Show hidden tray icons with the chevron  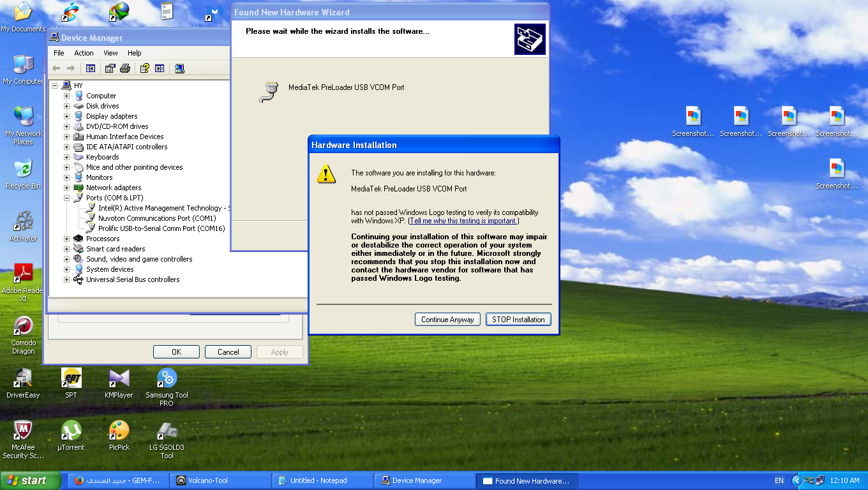tap(797, 480)
